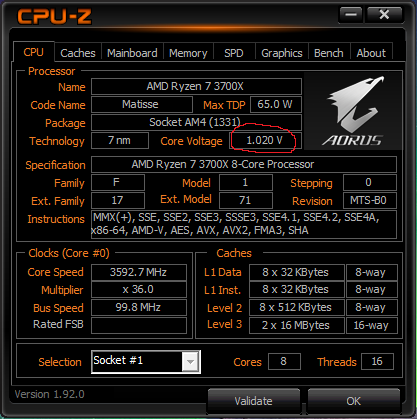Switch to the Caches tab
The width and height of the screenshot is (417, 420).
(x=78, y=53)
